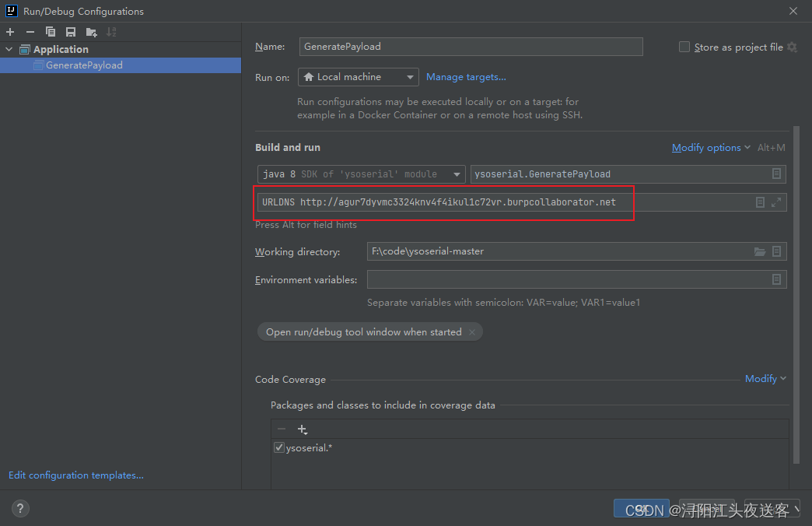The height and width of the screenshot is (526, 812).
Task: Enable Store as project file
Action: 684,47
